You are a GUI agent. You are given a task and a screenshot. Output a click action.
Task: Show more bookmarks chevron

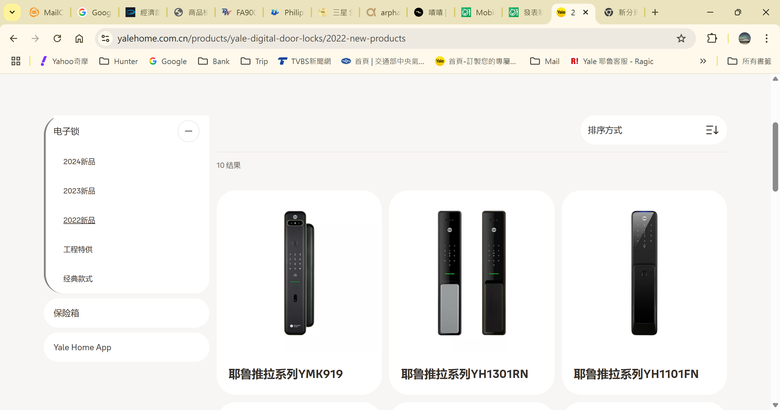coord(703,61)
